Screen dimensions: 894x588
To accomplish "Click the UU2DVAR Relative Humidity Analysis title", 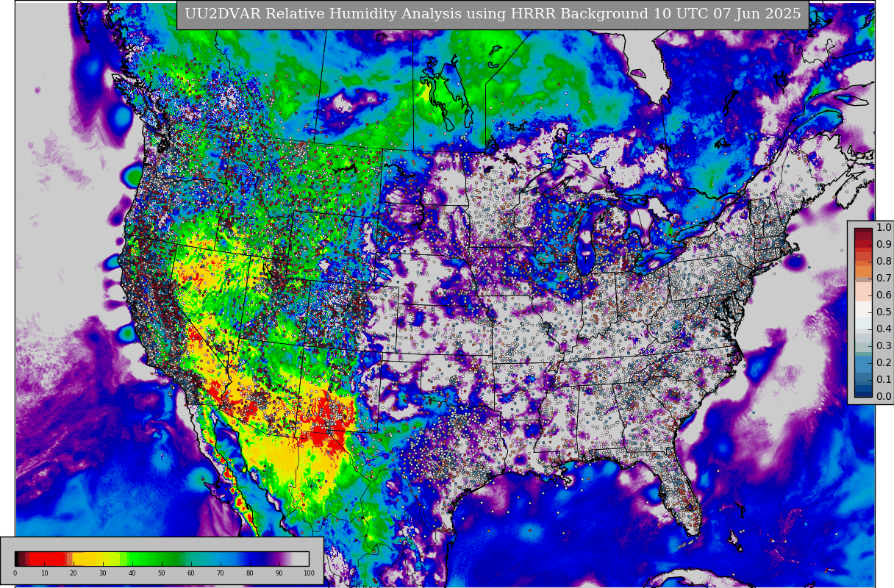I will [493, 15].
